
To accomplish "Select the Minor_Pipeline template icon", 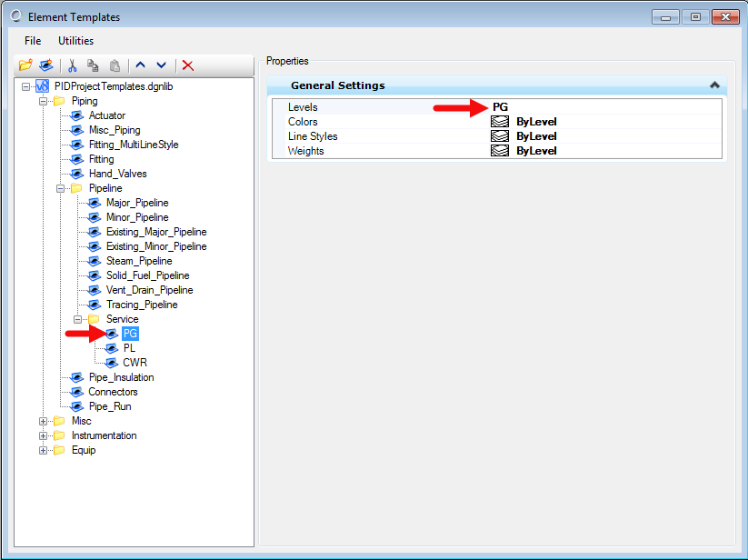I will pos(95,217).
